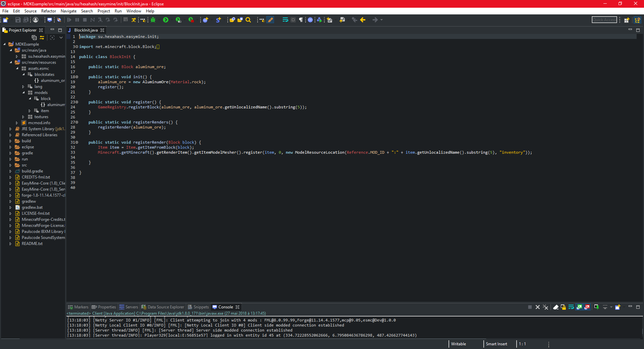
Task: Click the Open Console icon
Action: tap(618, 307)
